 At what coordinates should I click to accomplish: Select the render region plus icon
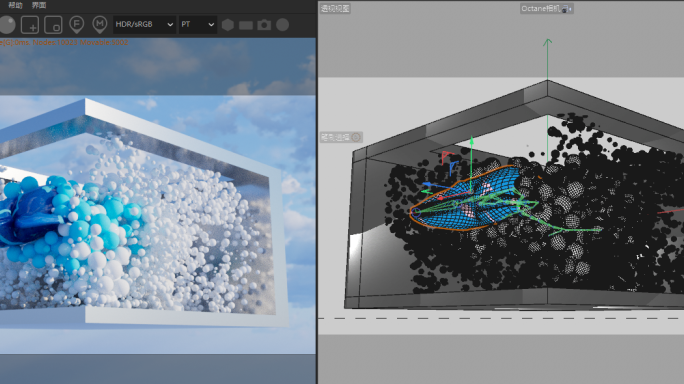pos(30,25)
